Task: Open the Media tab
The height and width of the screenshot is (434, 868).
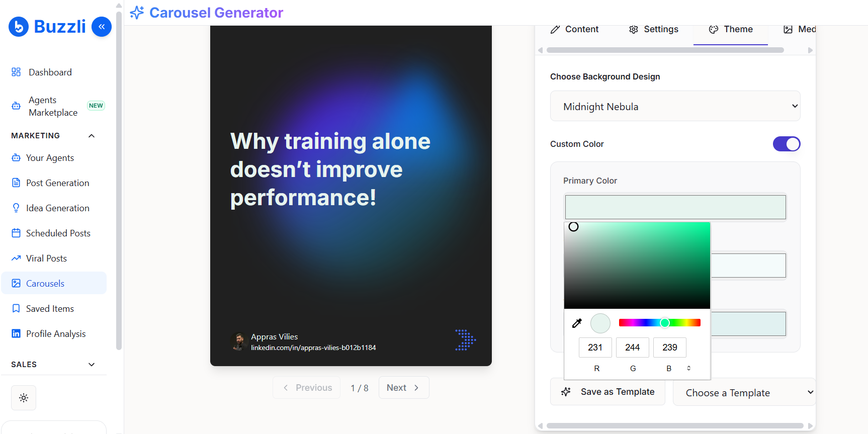Action: [x=800, y=29]
